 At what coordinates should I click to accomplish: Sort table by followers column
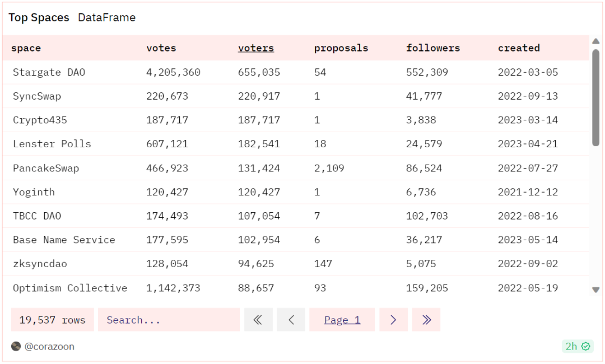[x=433, y=48]
